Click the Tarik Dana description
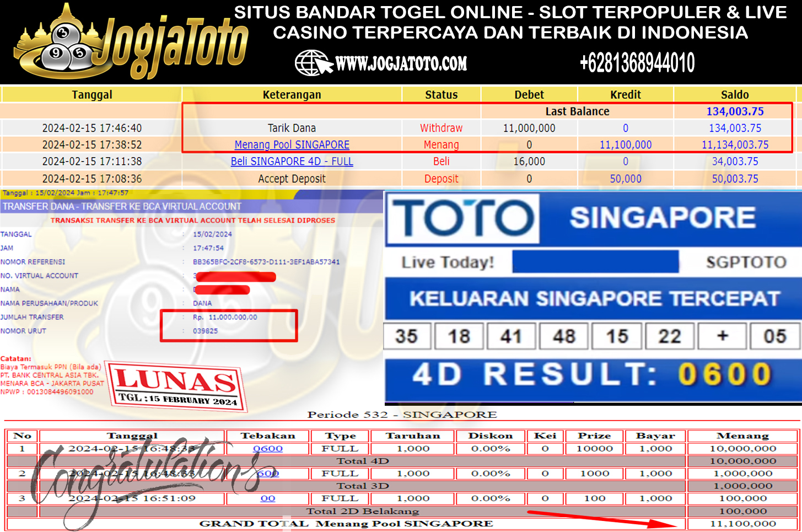The image size is (802, 532). pos(292,128)
